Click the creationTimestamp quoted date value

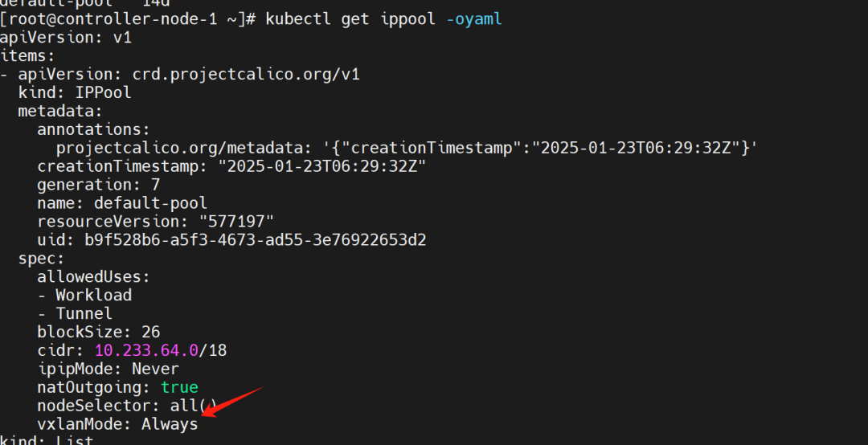tap(321, 166)
